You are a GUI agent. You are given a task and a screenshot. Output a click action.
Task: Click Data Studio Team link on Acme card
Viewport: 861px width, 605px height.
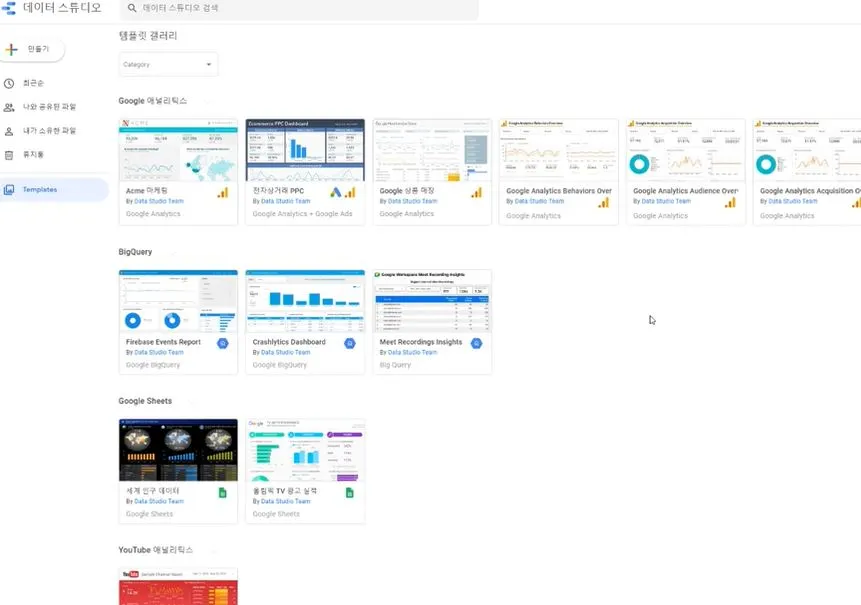pyautogui.click(x=159, y=201)
